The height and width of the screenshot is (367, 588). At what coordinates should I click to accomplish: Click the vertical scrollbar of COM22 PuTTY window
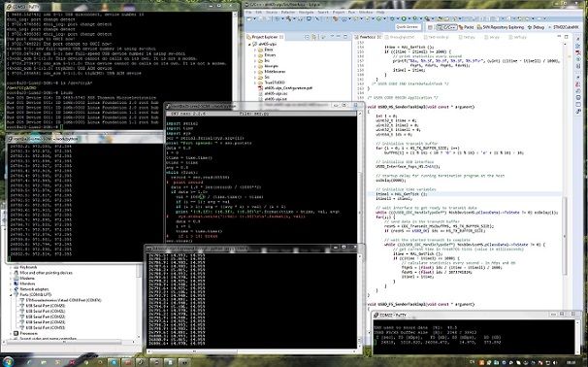click(577, 337)
